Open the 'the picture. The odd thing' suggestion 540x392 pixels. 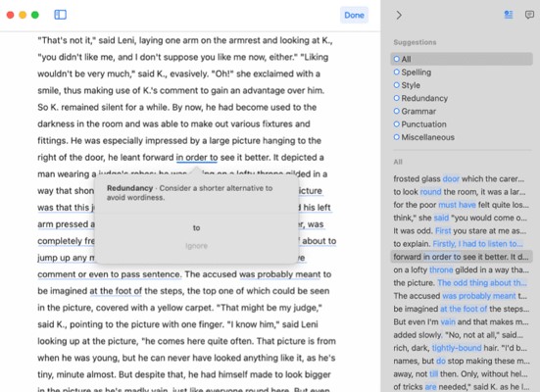coord(462,283)
